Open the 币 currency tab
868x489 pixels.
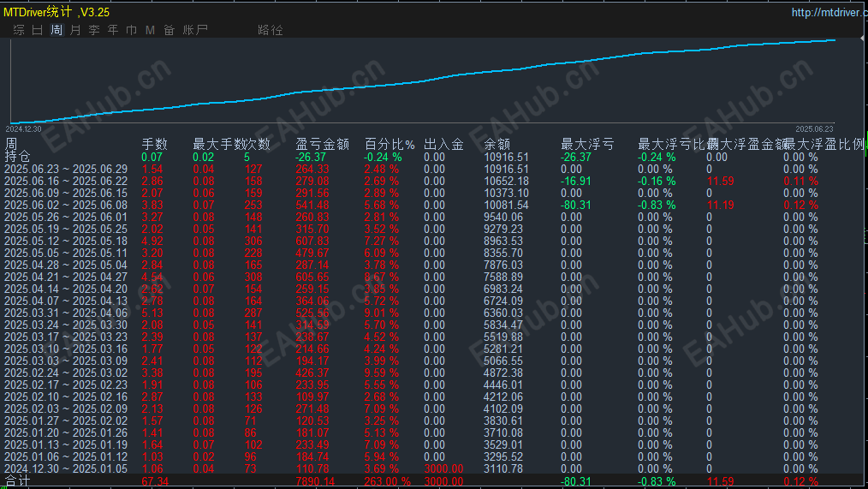pos(131,30)
